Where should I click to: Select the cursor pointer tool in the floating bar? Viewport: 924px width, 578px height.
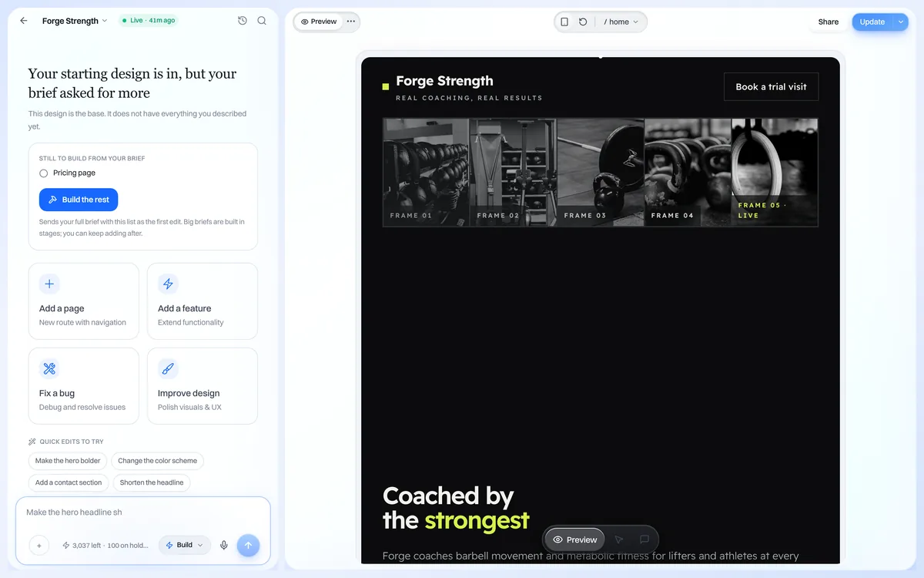tap(619, 539)
